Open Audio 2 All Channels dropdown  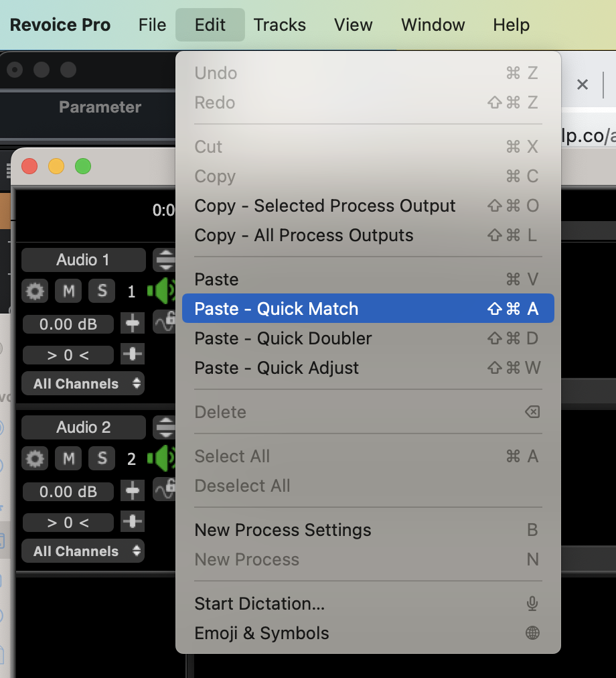pyautogui.click(x=83, y=551)
